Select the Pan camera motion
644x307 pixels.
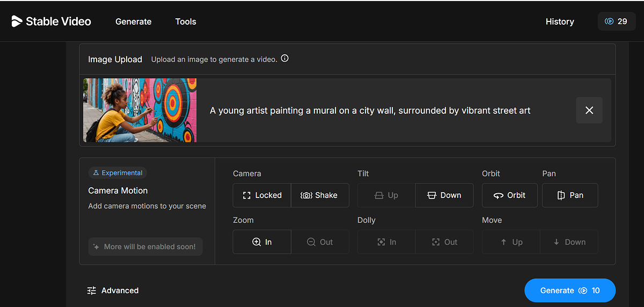(570, 195)
